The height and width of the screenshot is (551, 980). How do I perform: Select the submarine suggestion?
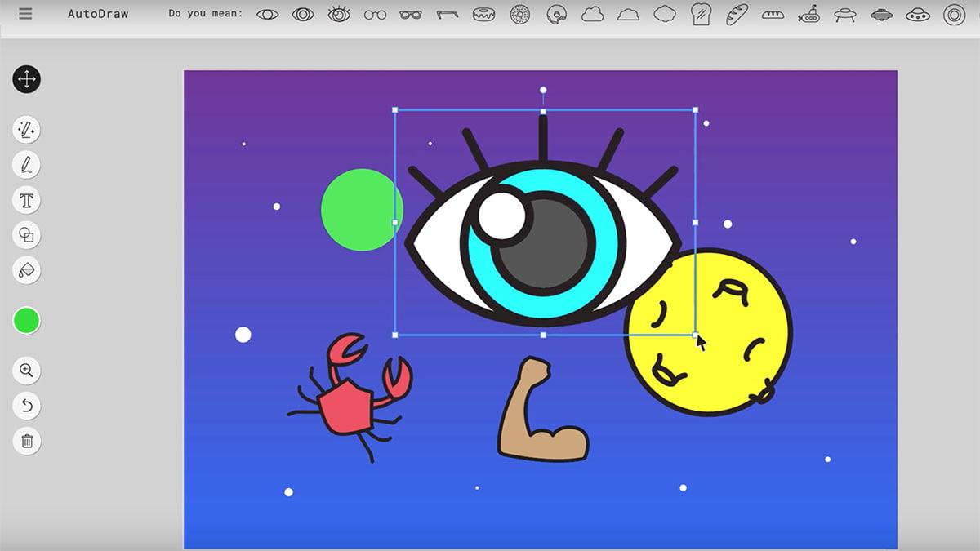[808, 14]
